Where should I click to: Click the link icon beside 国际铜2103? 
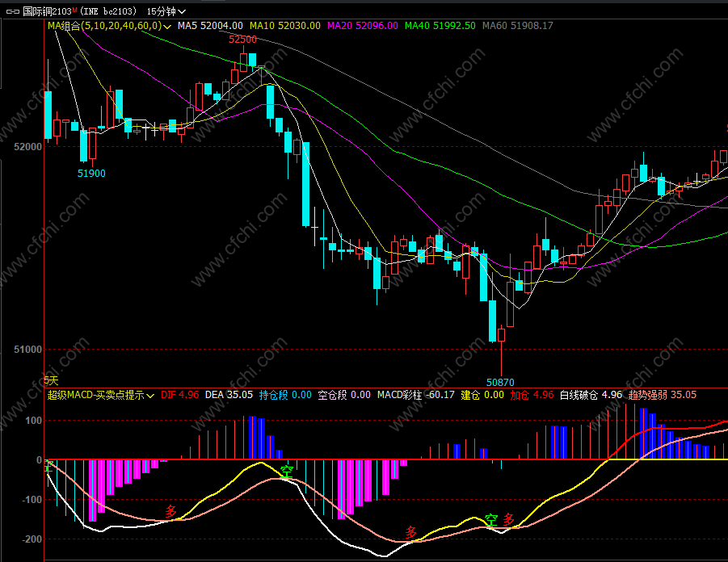13,11
